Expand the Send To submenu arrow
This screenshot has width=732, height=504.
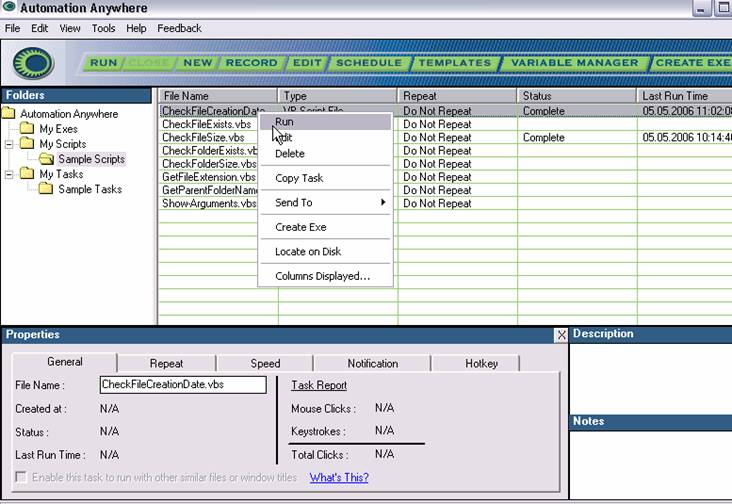pyautogui.click(x=383, y=202)
